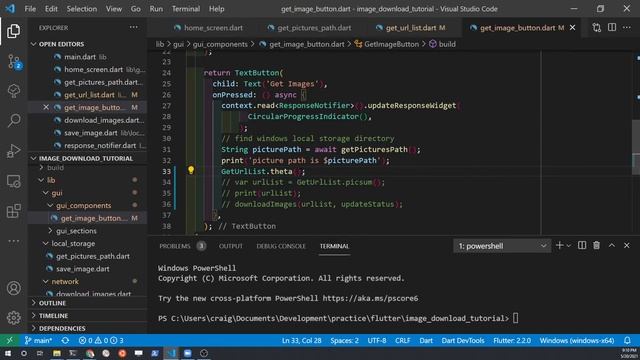The width and height of the screenshot is (640, 360).
Task: Open the Run menu
Action: click(156, 9)
